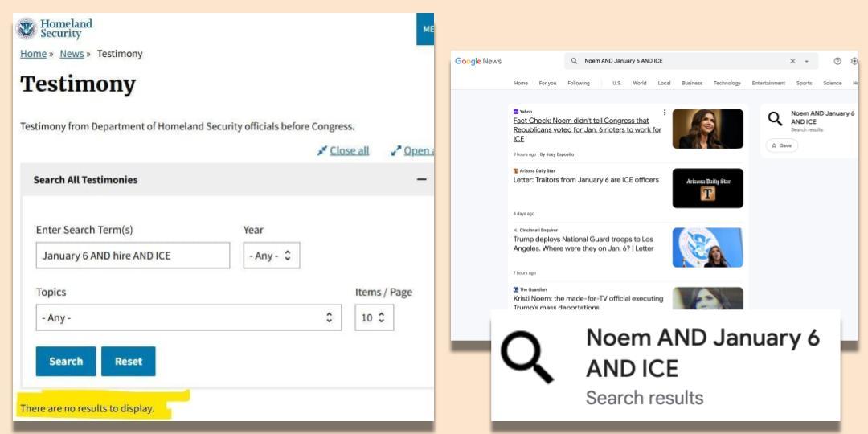Image resolution: width=868 pixels, height=434 pixels.
Task: Open the Cincinnati Enquirer National Guard headline
Action: click(x=583, y=244)
